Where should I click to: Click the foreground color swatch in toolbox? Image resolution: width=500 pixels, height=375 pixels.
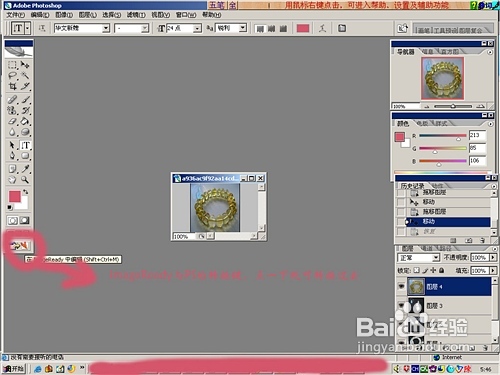pos(15,196)
